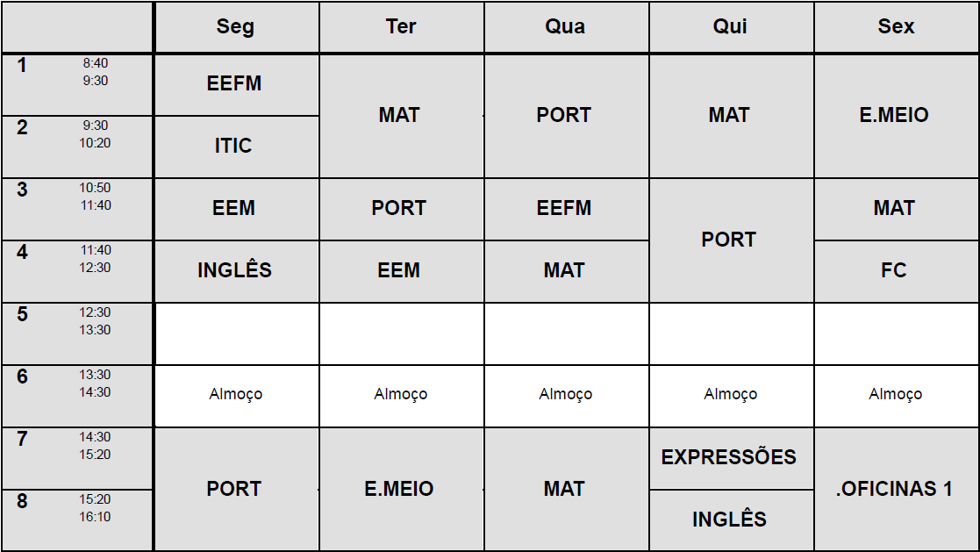Select Friday's E.MEIO morning block
Image resolution: width=980 pixels, height=552 pixels.
pos(894,115)
